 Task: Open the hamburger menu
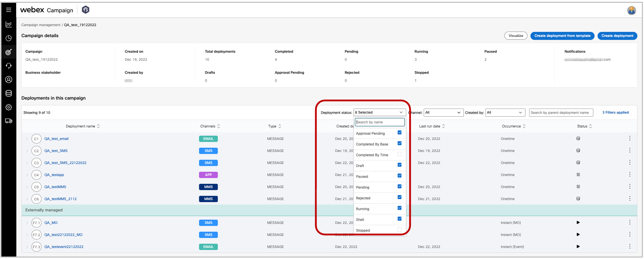pyautogui.click(x=9, y=10)
